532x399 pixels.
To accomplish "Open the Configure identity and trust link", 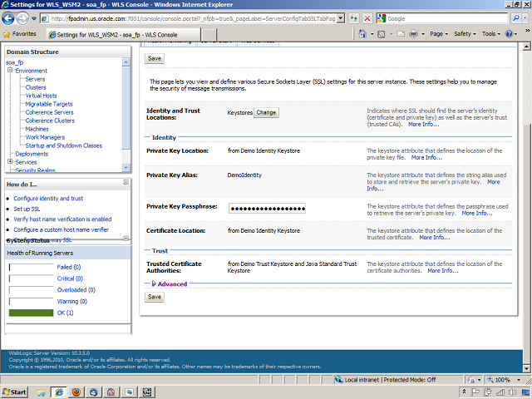I will click(x=48, y=199).
